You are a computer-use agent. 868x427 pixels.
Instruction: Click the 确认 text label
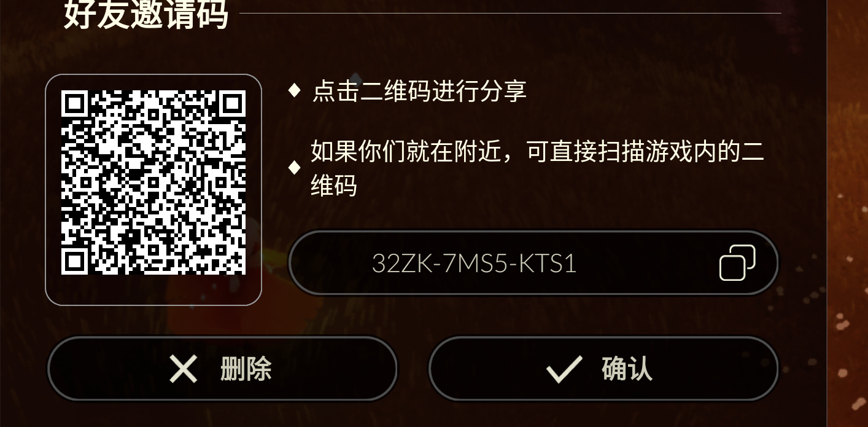point(627,369)
